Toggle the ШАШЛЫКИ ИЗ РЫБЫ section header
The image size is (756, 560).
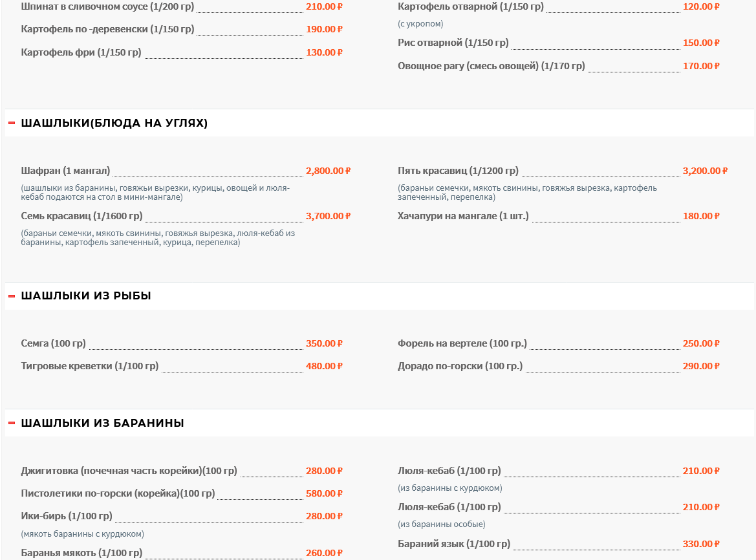(86, 296)
